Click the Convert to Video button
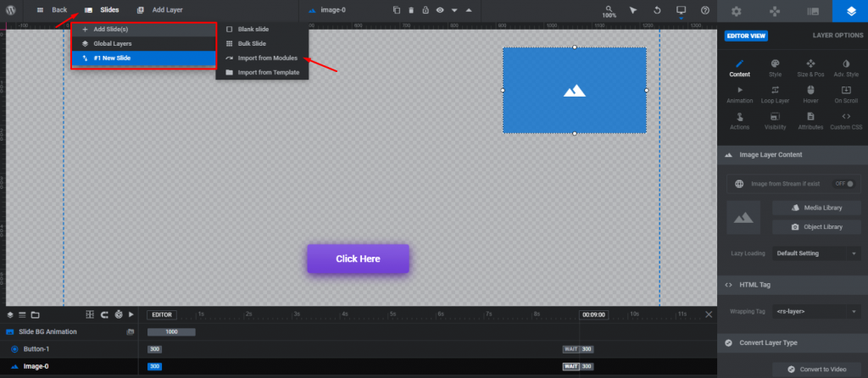The height and width of the screenshot is (378, 868). click(816, 370)
